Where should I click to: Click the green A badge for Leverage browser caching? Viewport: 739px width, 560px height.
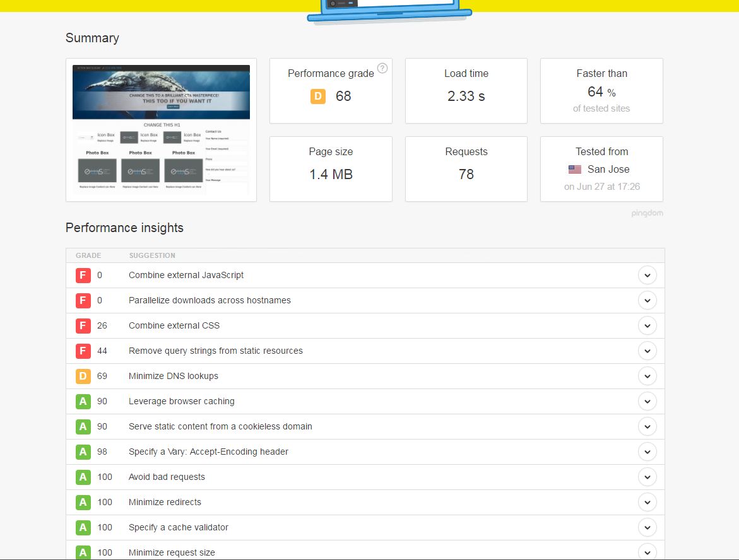[83, 401]
